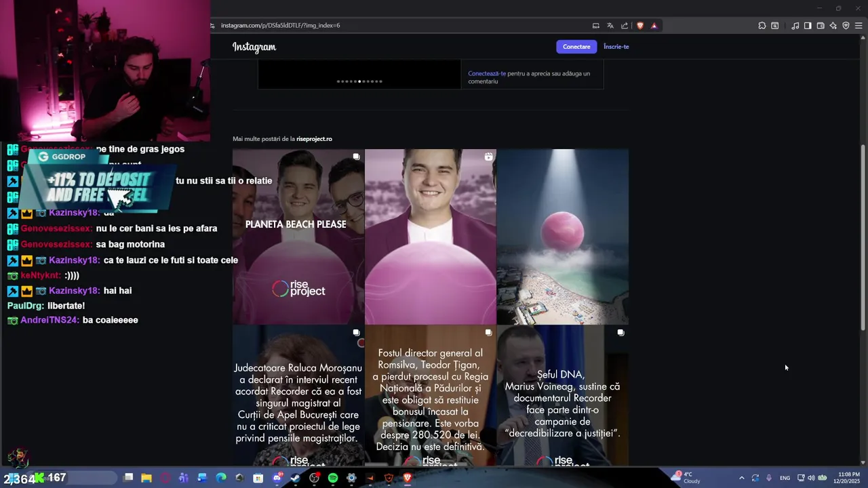Open the Judecătoare Raluca Moroșanu post
Viewport: 868px width, 488px height.
298,396
